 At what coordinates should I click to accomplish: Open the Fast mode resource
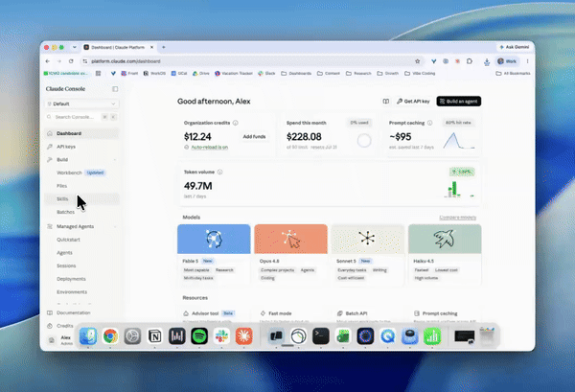point(276,313)
